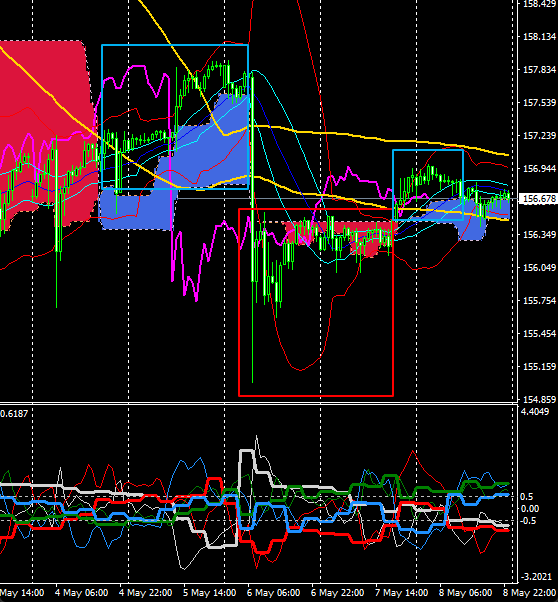Click the 155.454 price axis label
Screen dimensions: 558x602
tap(539, 334)
